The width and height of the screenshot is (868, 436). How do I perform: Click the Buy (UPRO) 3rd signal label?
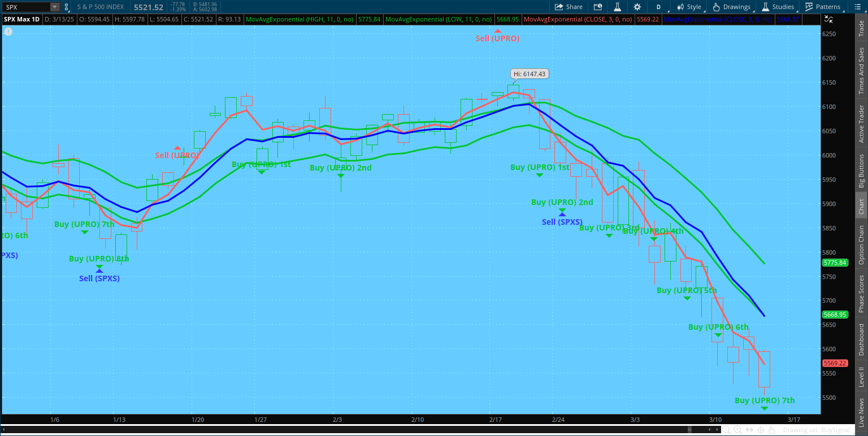click(609, 228)
